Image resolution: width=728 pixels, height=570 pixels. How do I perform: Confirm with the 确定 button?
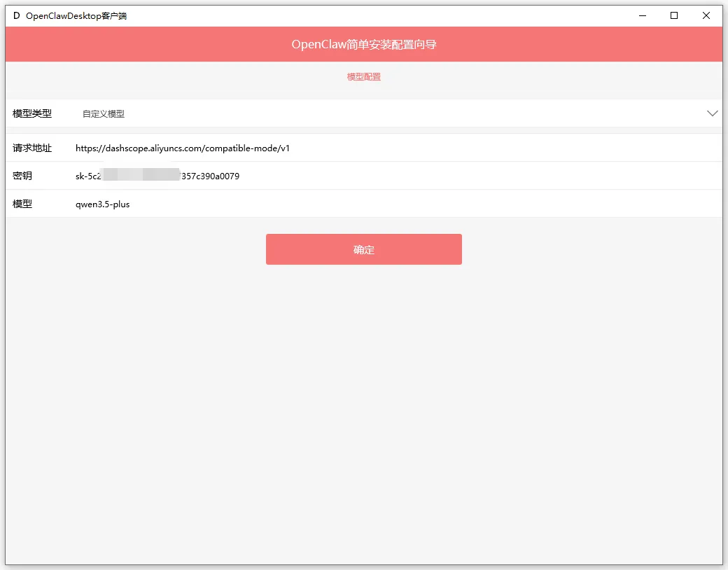[363, 249]
